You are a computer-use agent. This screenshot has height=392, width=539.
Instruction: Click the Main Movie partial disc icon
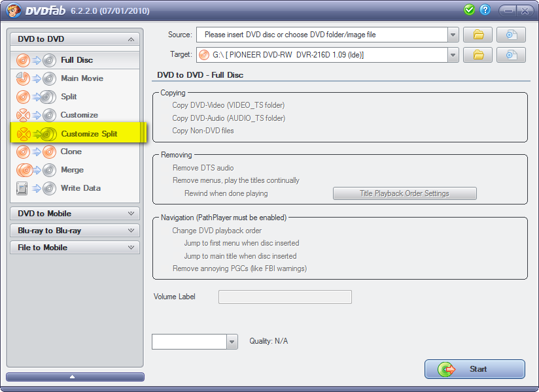coord(23,78)
